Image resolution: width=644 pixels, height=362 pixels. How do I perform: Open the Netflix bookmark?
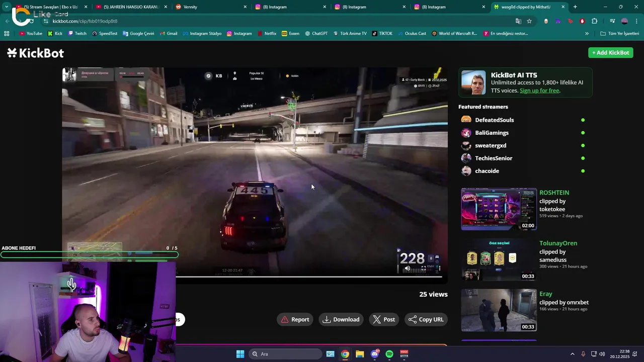point(267,34)
